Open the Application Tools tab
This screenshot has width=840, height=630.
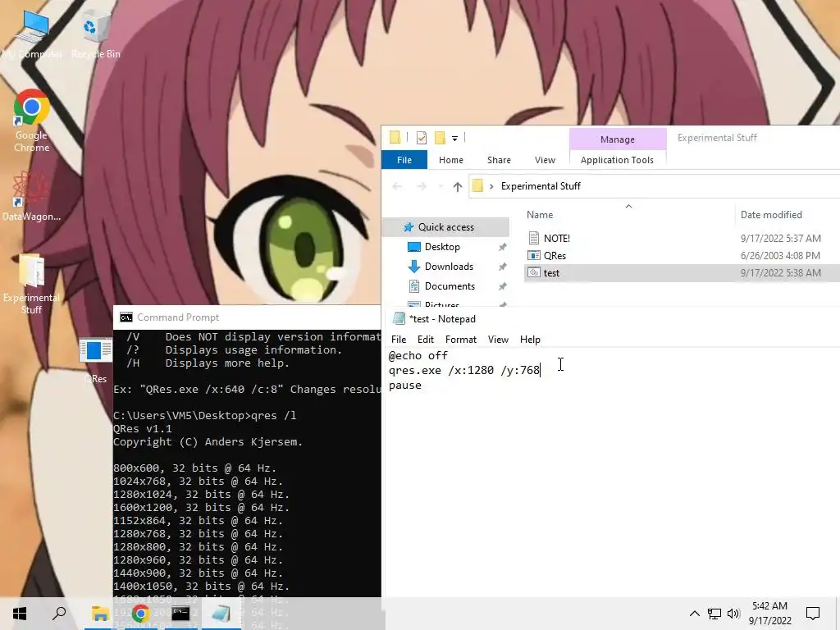(617, 160)
